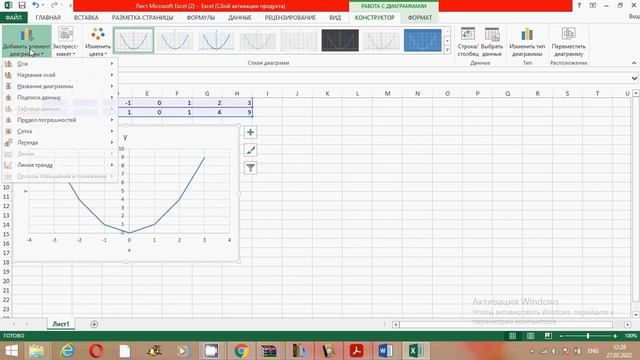Open Word from the taskbar
Viewport: 640px width, 360px height.
[385, 351]
